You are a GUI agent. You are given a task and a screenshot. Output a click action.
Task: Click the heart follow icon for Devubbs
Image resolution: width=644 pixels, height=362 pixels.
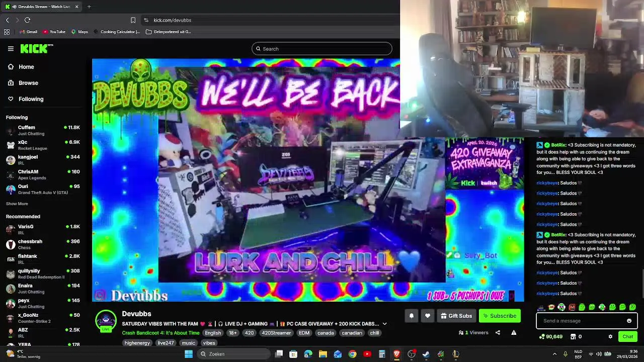click(427, 316)
